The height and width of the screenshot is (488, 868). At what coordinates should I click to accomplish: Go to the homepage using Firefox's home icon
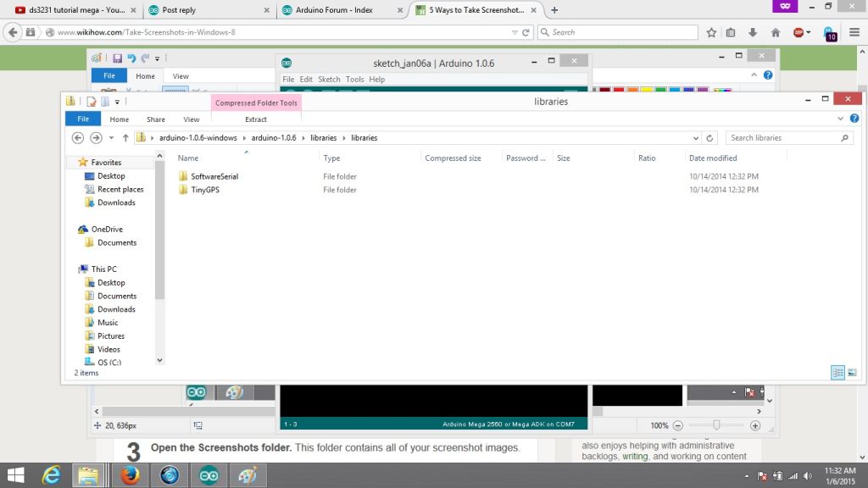pos(774,32)
